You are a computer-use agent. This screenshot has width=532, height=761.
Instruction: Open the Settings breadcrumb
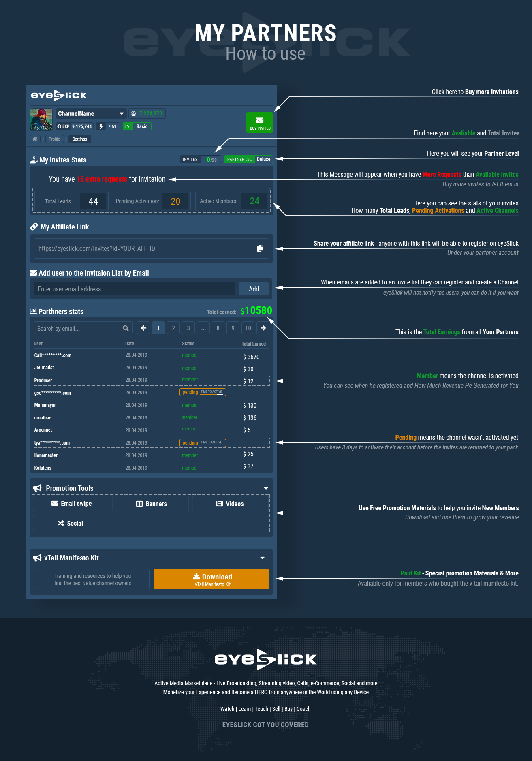(x=80, y=139)
